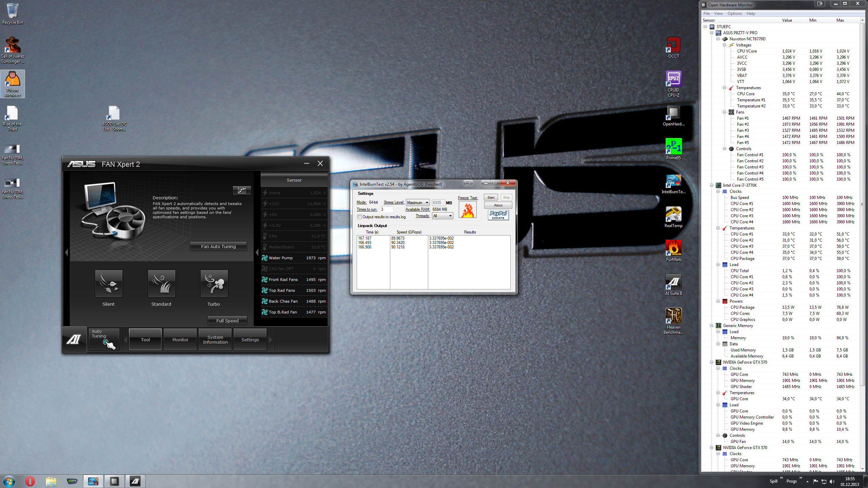Open the Auto Tuning panel

(104, 339)
